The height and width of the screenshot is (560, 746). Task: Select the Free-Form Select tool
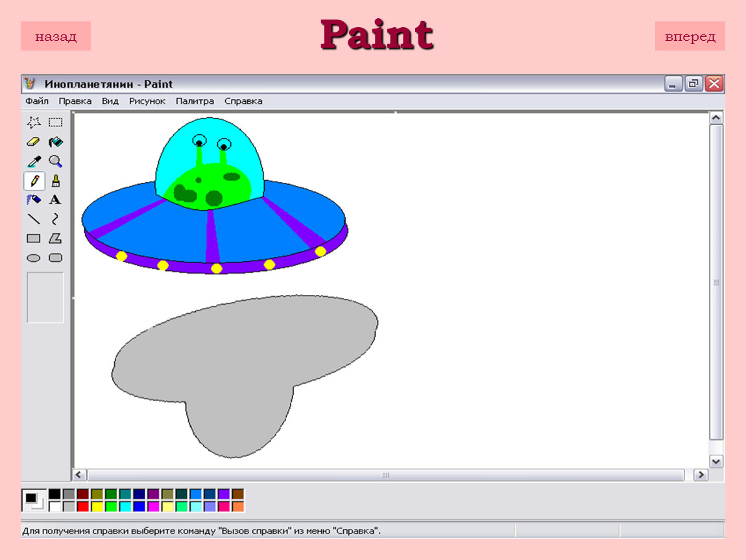(33, 122)
